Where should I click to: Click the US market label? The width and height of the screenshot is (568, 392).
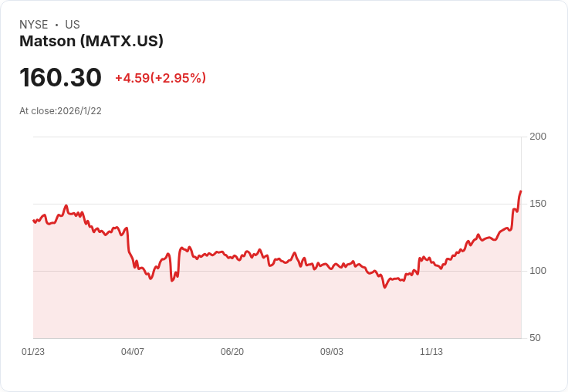tap(73, 25)
